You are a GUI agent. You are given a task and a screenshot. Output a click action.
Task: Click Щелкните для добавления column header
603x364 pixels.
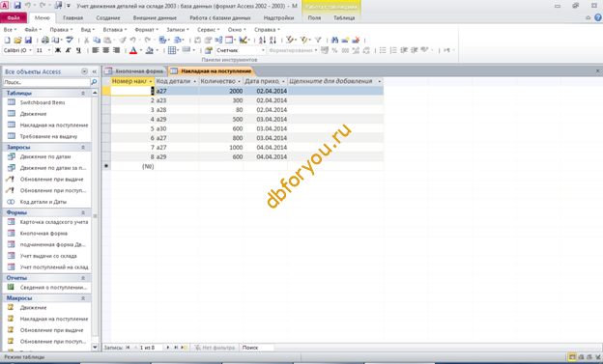tap(335, 81)
